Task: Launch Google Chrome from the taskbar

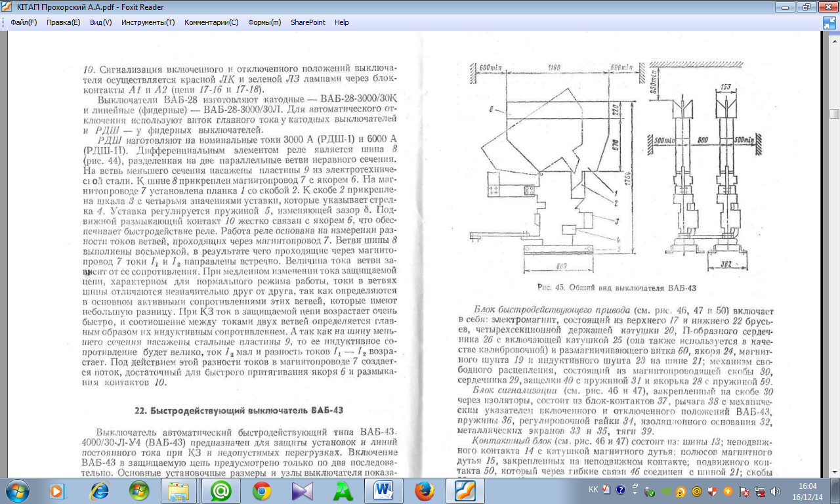Action: tap(262, 490)
